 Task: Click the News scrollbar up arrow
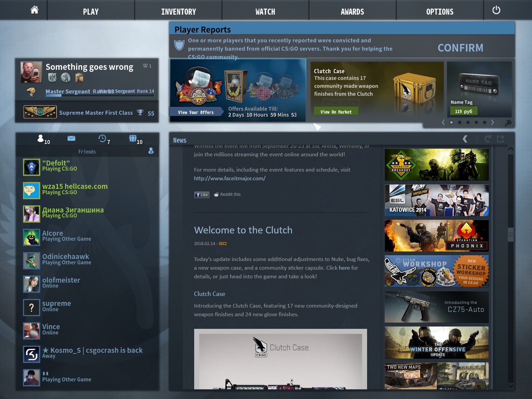coord(511,150)
